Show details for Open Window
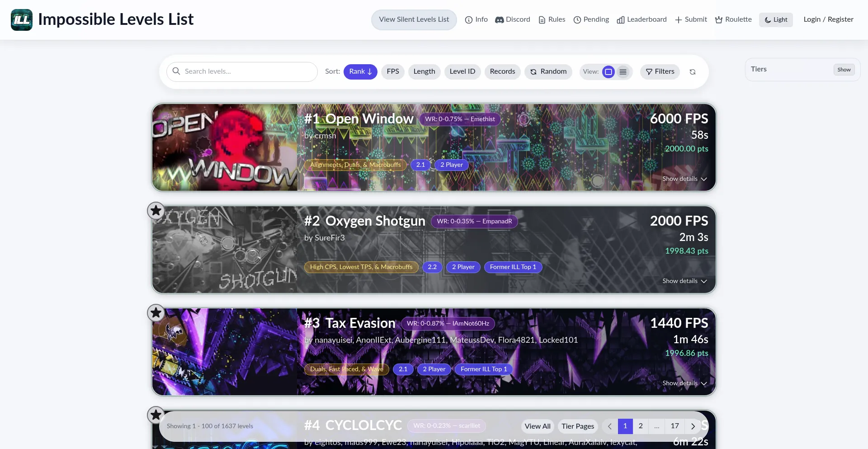Screen dimensions: 868x449 click(x=684, y=179)
